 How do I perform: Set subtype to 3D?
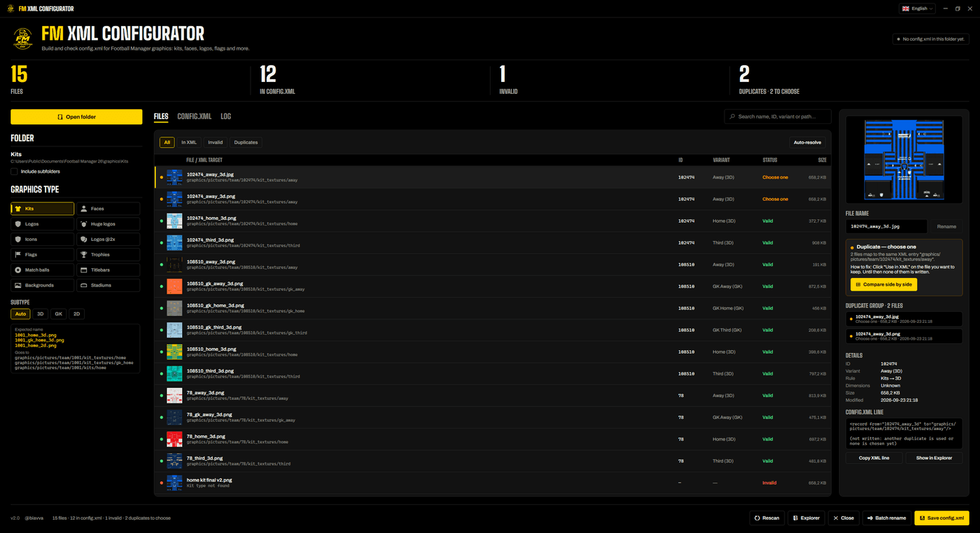click(x=40, y=314)
